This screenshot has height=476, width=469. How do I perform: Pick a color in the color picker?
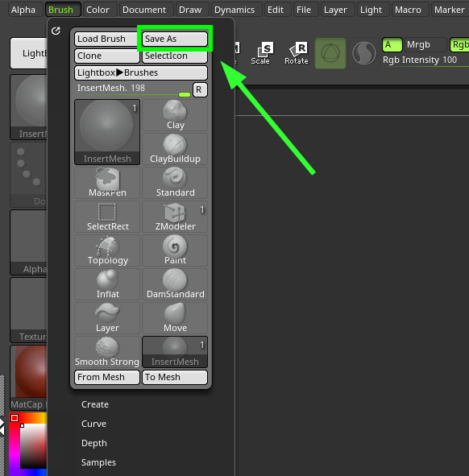point(33,445)
